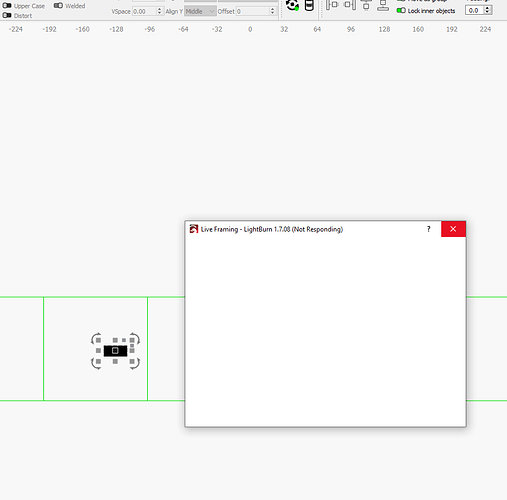Image resolution: width=507 pixels, height=500 pixels.
Task: Click the top-right rotate handle of selection
Action: 135,338
